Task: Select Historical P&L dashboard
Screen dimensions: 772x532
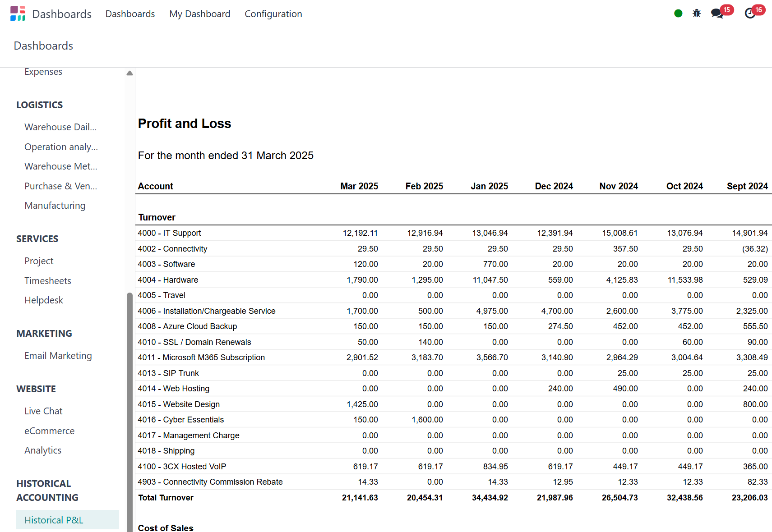Action: pos(54,520)
